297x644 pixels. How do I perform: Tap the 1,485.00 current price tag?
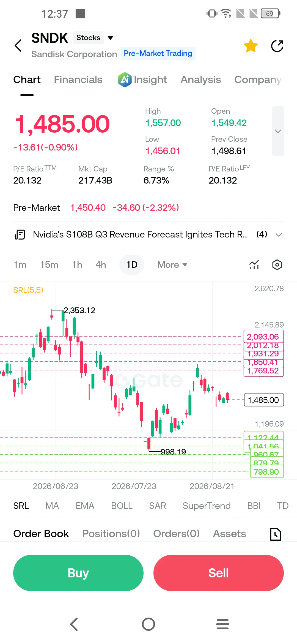point(264,400)
